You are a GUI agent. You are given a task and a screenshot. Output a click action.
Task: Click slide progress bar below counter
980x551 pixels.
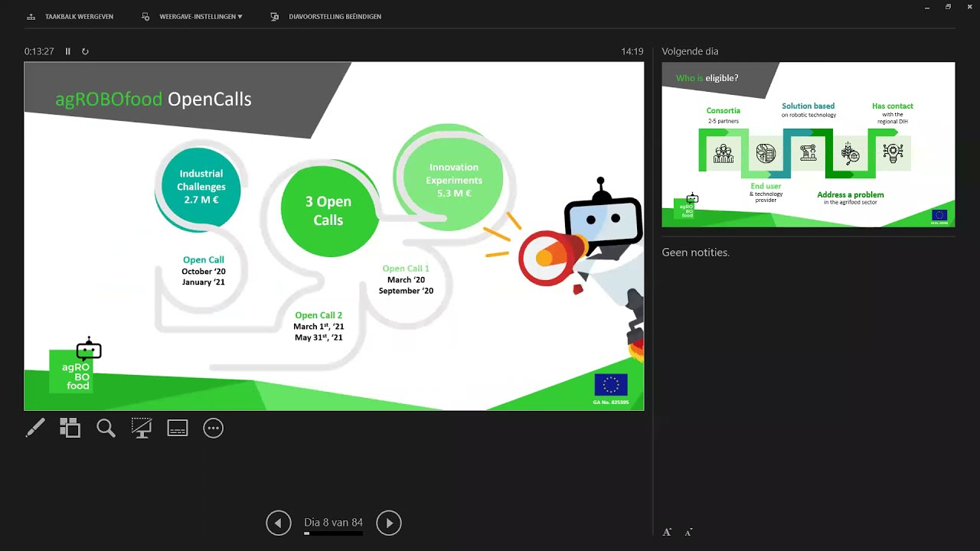point(333,533)
